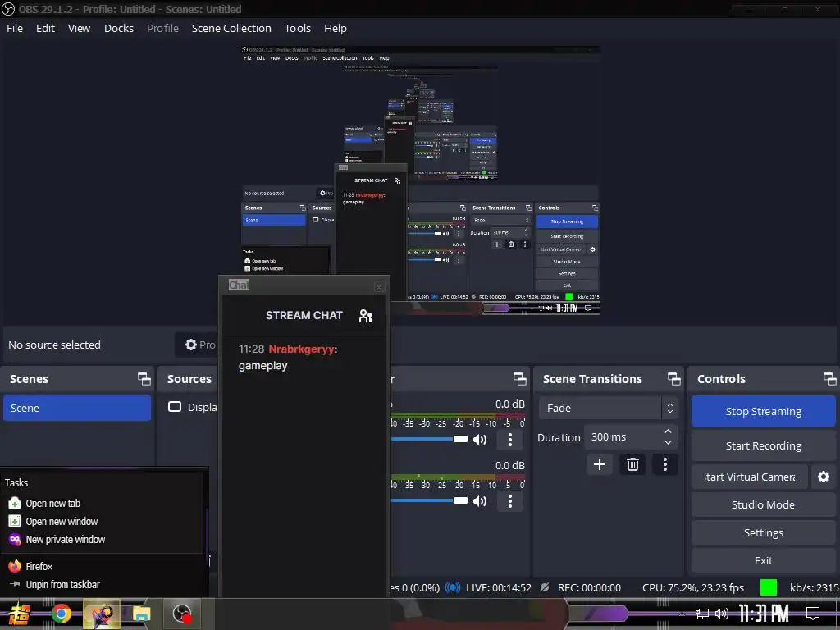Image resolution: width=840 pixels, height=630 pixels.
Task: Decrease transition Duration value
Action: pos(668,442)
